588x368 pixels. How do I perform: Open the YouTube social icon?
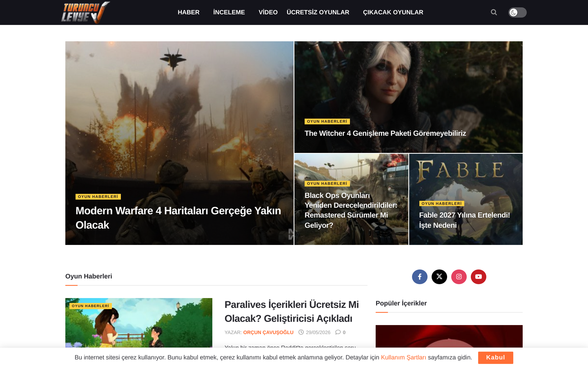pos(479,277)
